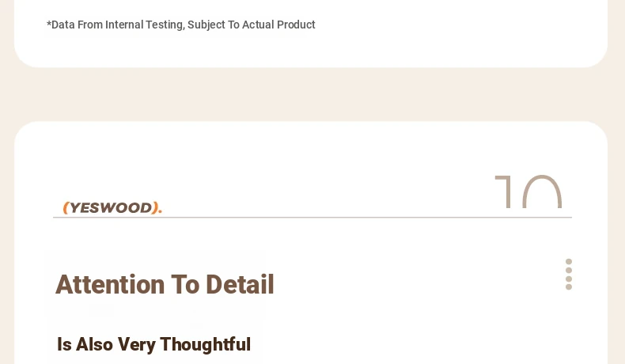Click the bottommost dot of the dotted icon

coord(569,287)
